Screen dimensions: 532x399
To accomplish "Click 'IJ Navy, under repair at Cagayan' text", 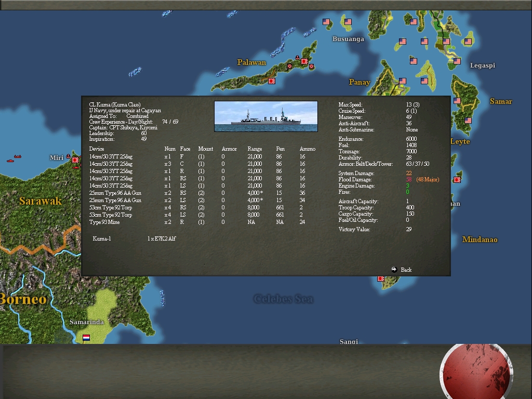I will coord(125,110).
